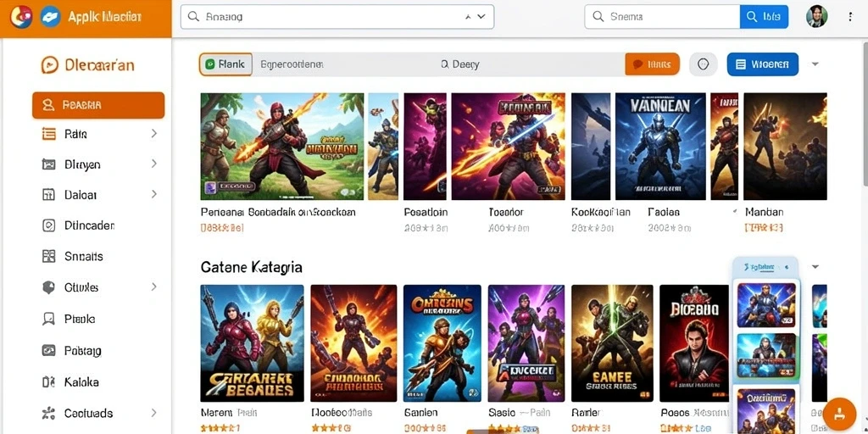Click the blue Ibis search button
The height and width of the screenshot is (434, 868).
[764, 17]
